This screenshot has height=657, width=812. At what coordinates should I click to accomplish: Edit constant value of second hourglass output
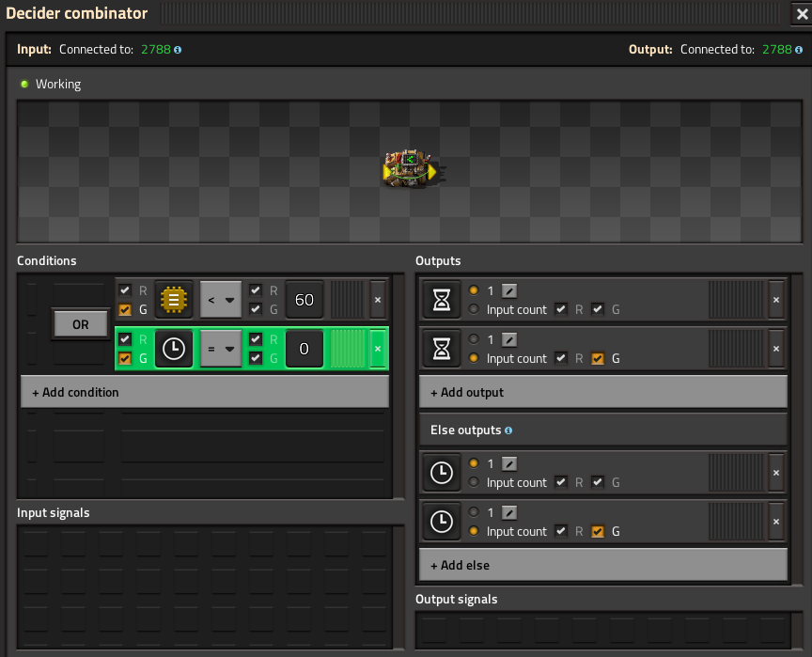click(509, 340)
